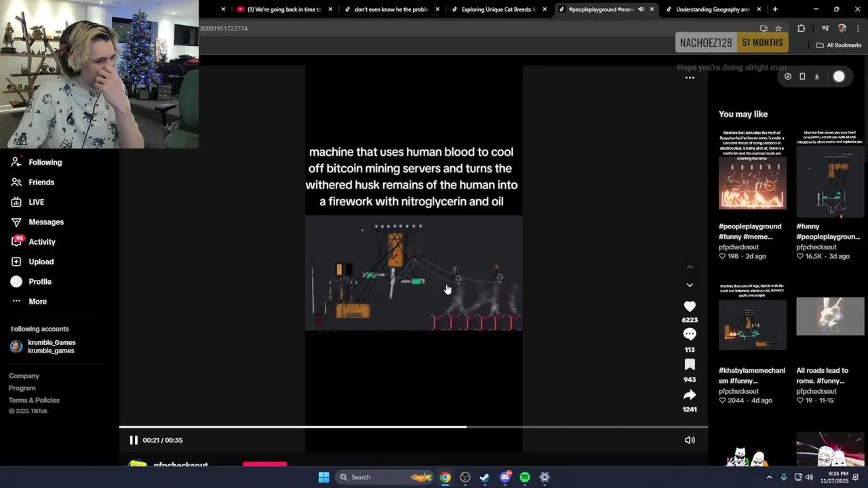The width and height of the screenshot is (868, 488).
Task: Seek along the video progress bar
Action: pos(414,427)
